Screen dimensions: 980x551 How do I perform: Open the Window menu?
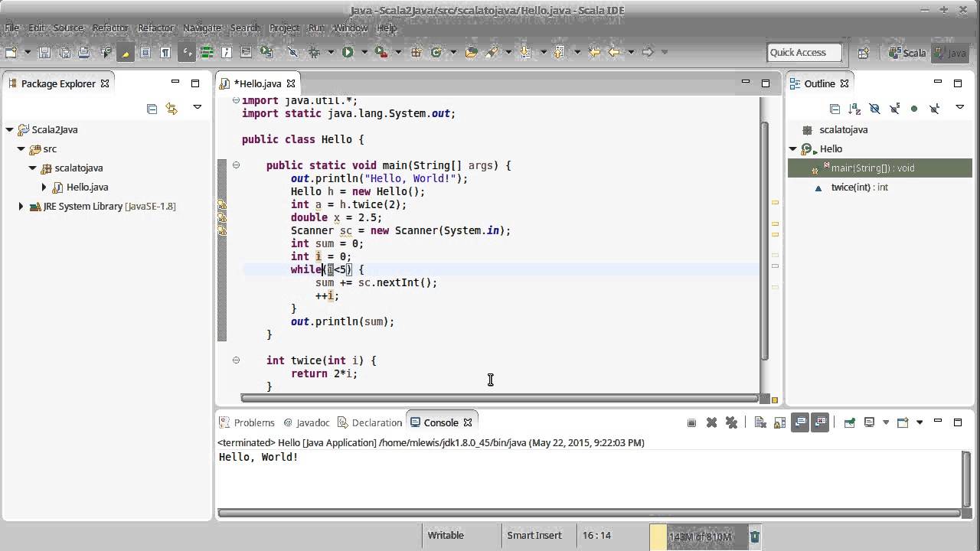coord(350,28)
